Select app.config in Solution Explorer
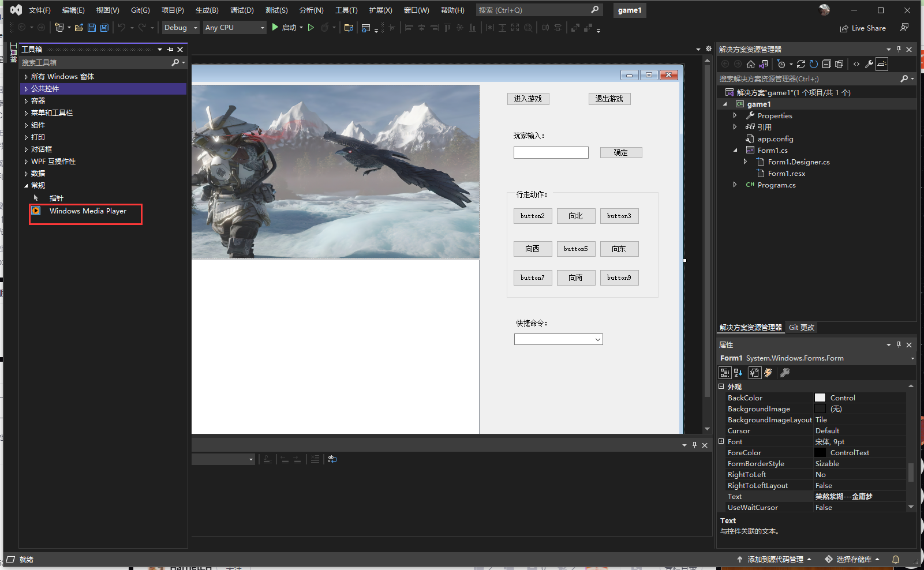 [x=775, y=139]
